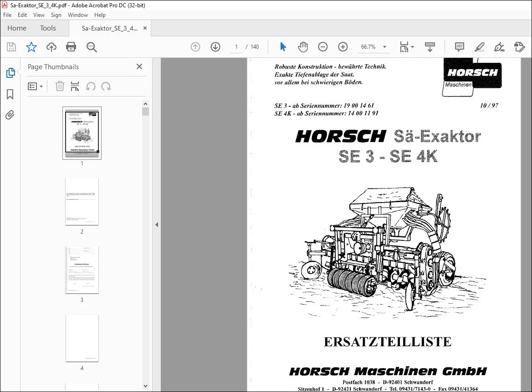The height and width of the screenshot is (392, 532).
Task: Click 'SE 3 - SE 4K' title text
Action: coord(388,156)
